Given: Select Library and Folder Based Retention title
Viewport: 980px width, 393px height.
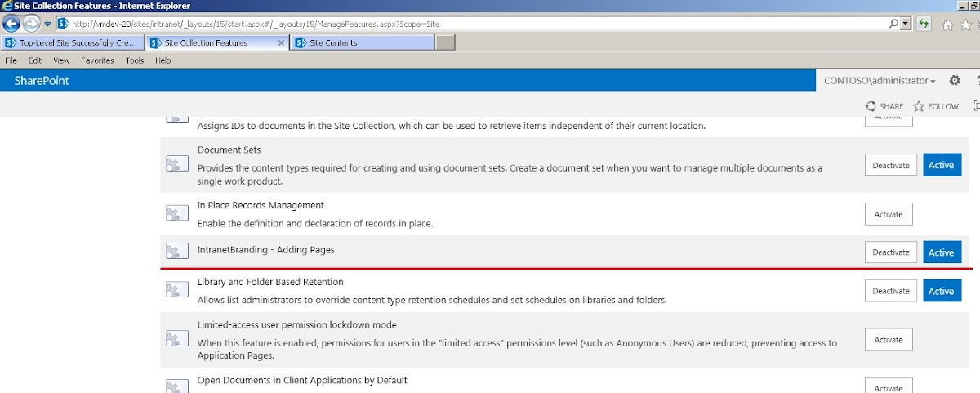Looking at the screenshot, I should [270, 282].
